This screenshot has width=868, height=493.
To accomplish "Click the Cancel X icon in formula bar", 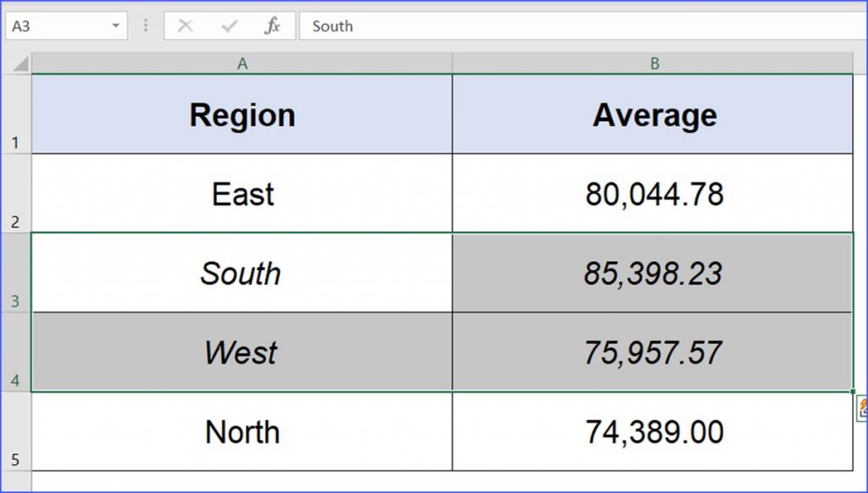I will [186, 26].
